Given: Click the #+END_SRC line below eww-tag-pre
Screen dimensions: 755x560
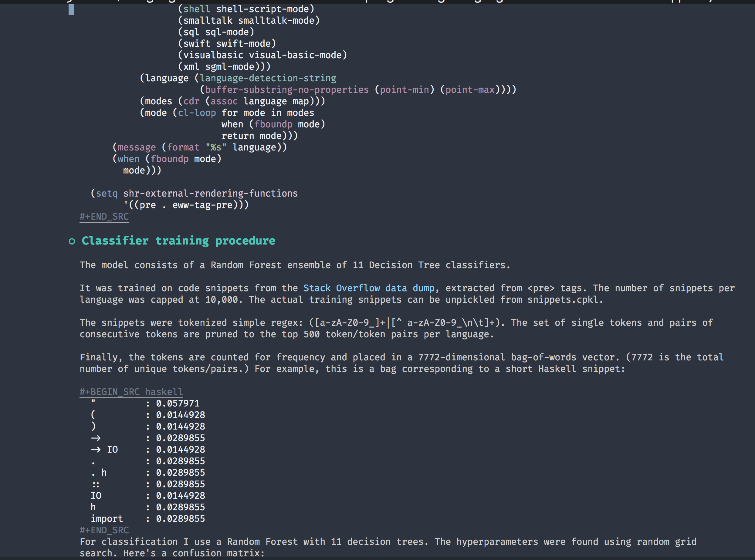Looking at the screenshot, I should 104,217.
